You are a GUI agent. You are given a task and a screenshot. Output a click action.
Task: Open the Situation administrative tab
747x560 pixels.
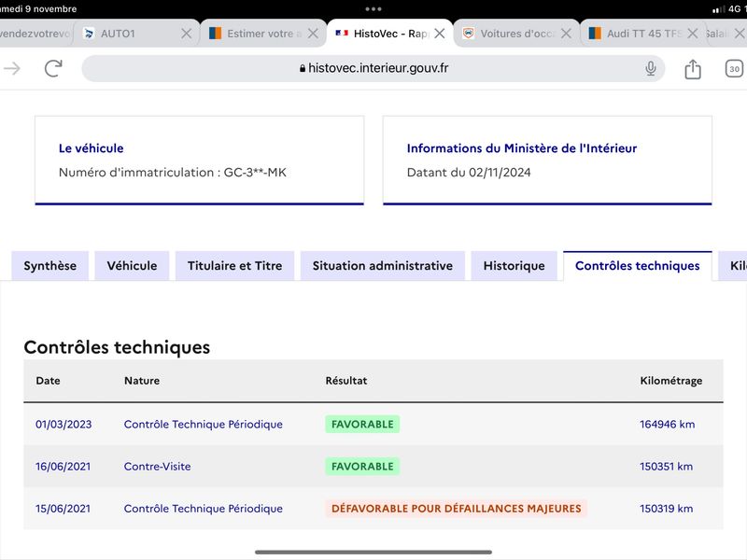pos(383,266)
